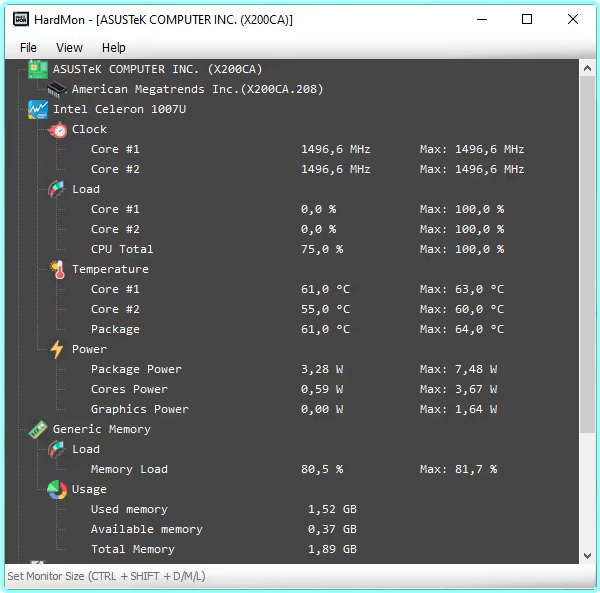Click the 1,89 GB total memory value

[x=333, y=549]
